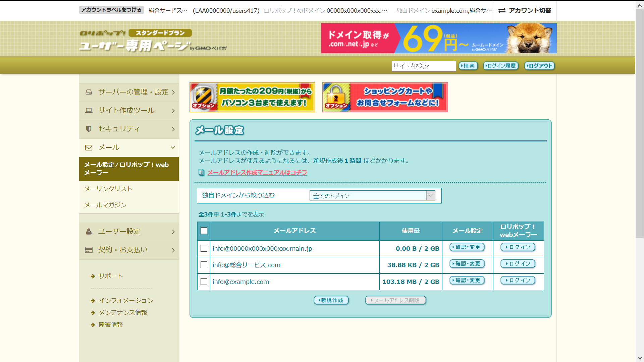644x362 pixels.
Task: Click the document icon beside manual link
Action: pos(201,172)
